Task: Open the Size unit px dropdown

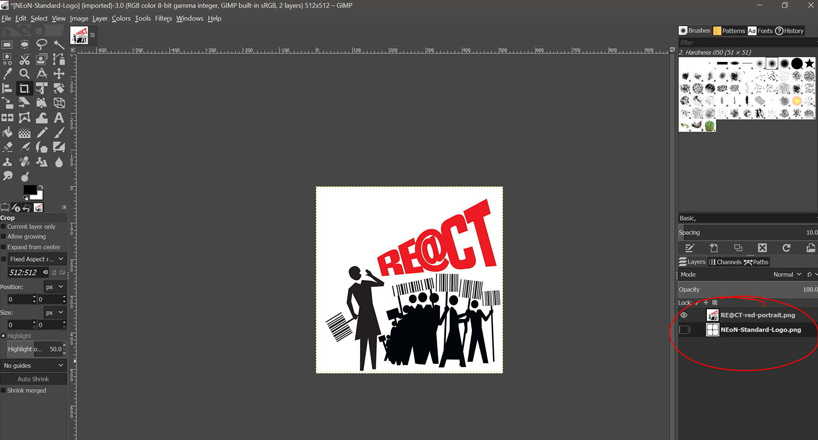Action: [54, 313]
